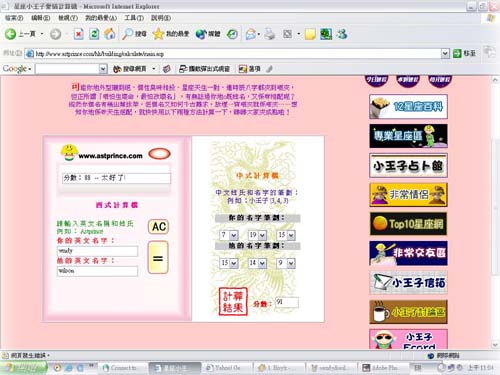The width and height of the screenshot is (500, 375).
Task: Click the equals calculate button
Action: tap(158, 258)
